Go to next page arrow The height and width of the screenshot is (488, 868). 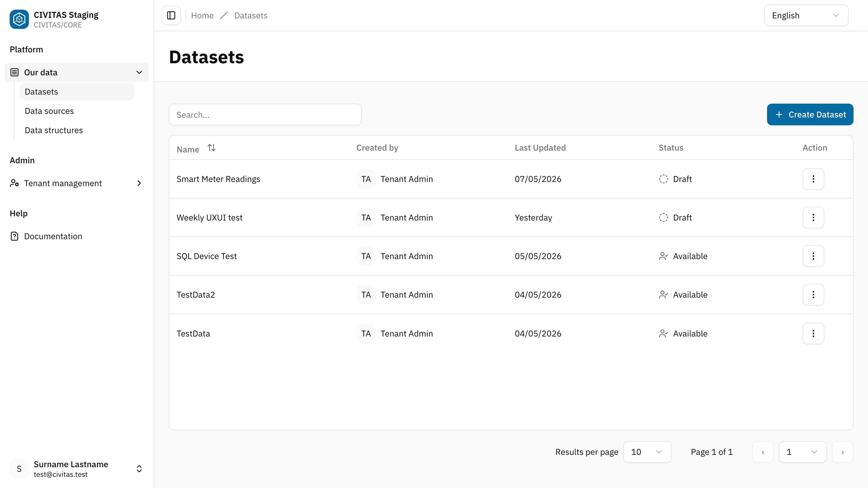(x=842, y=452)
